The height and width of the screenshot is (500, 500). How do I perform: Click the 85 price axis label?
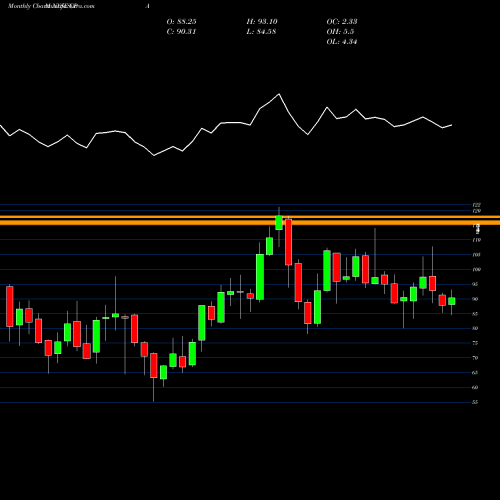[x=475, y=314]
